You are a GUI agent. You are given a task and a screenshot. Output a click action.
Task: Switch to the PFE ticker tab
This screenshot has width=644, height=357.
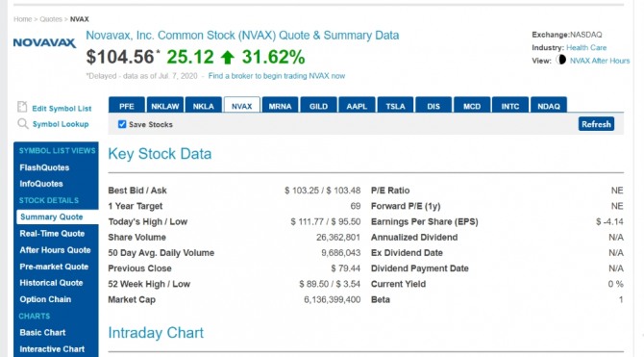click(x=127, y=105)
